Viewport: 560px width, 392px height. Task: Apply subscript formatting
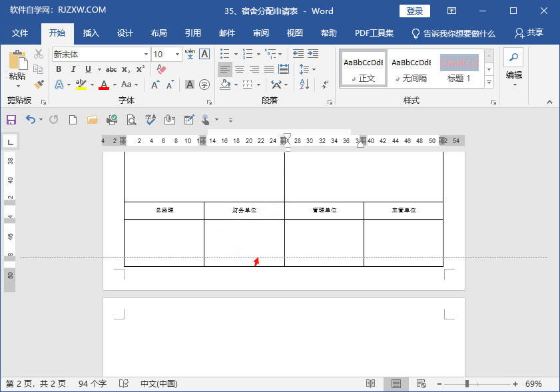(x=126, y=69)
